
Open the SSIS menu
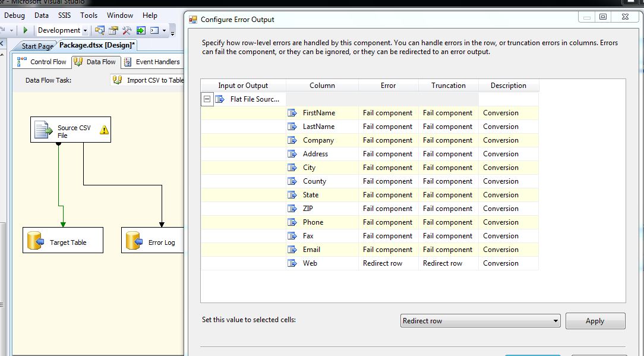coord(64,15)
